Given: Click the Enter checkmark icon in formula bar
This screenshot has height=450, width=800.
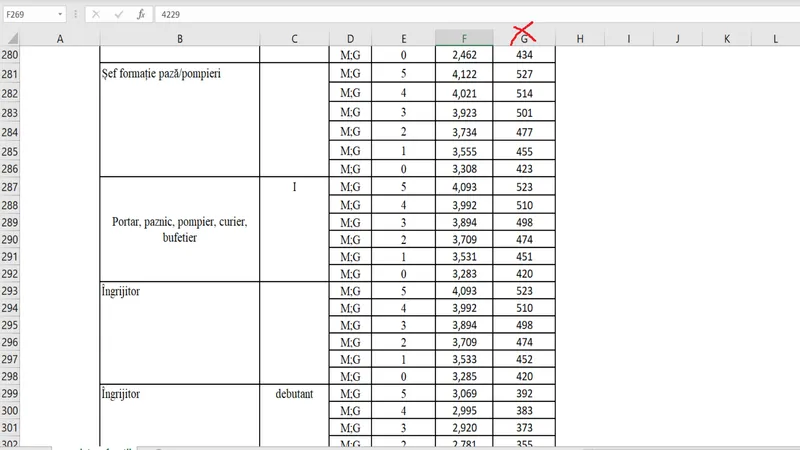Looking at the screenshot, I should click(118, 15).
